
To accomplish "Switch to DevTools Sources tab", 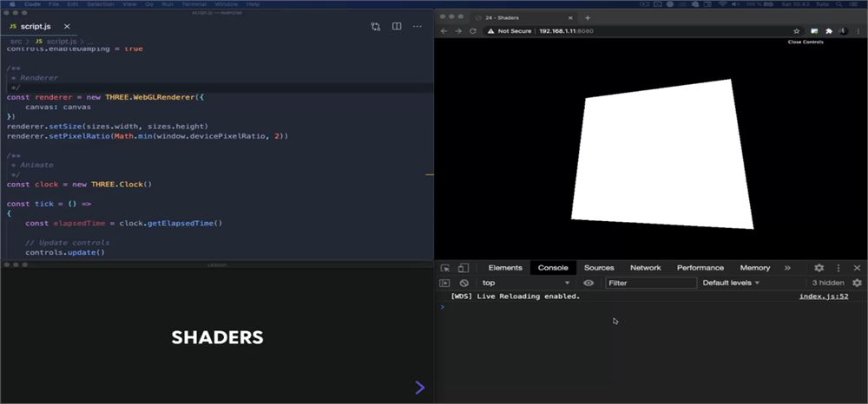I will tap(599, 268).
